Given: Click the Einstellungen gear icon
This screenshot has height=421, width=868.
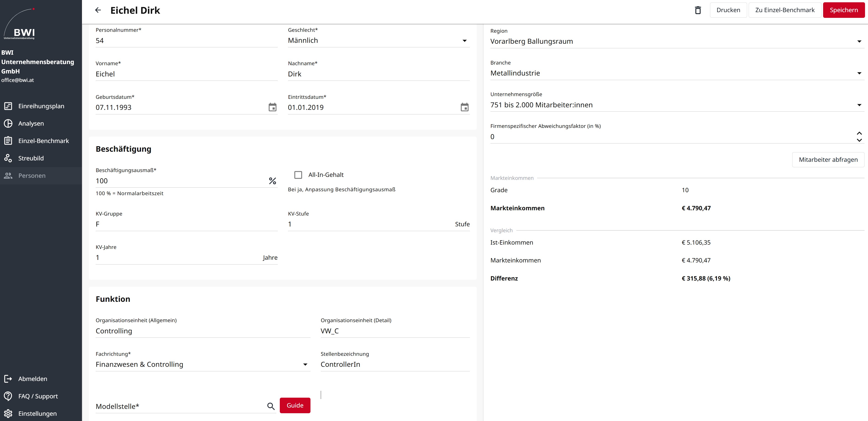Looking at the screenshot, I should 8,414.
